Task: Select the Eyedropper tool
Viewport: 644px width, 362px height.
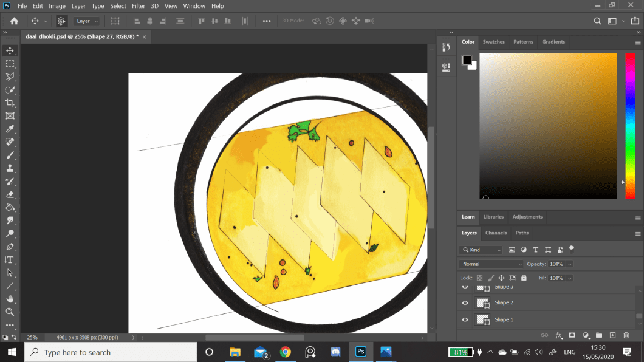Action: click(10, 129)
